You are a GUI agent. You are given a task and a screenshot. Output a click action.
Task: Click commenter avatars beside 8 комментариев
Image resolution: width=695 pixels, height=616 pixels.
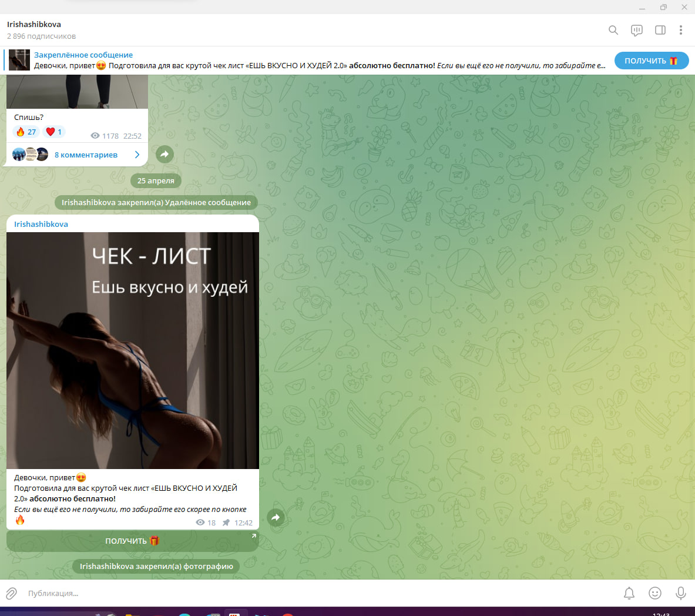[x=30, y=155]
